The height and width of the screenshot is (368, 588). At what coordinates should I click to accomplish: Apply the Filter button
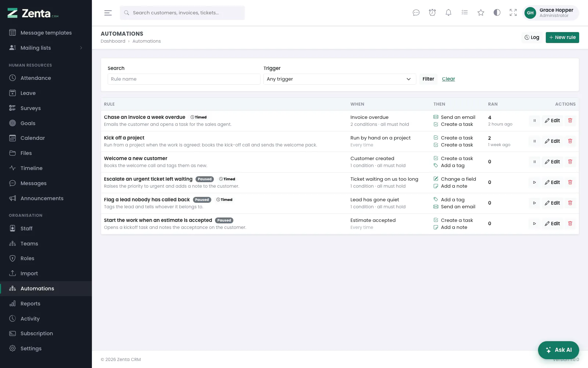(428, 79)
